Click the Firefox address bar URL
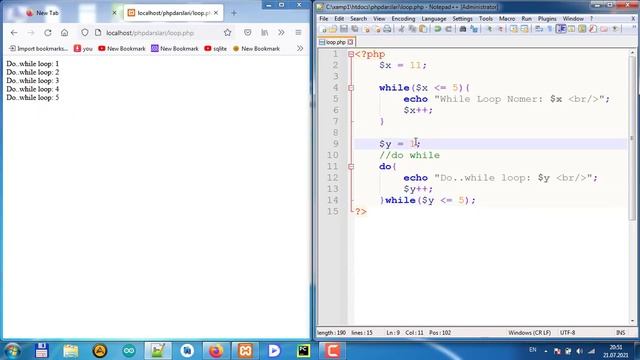640x360 pixels. pos(150,33)
